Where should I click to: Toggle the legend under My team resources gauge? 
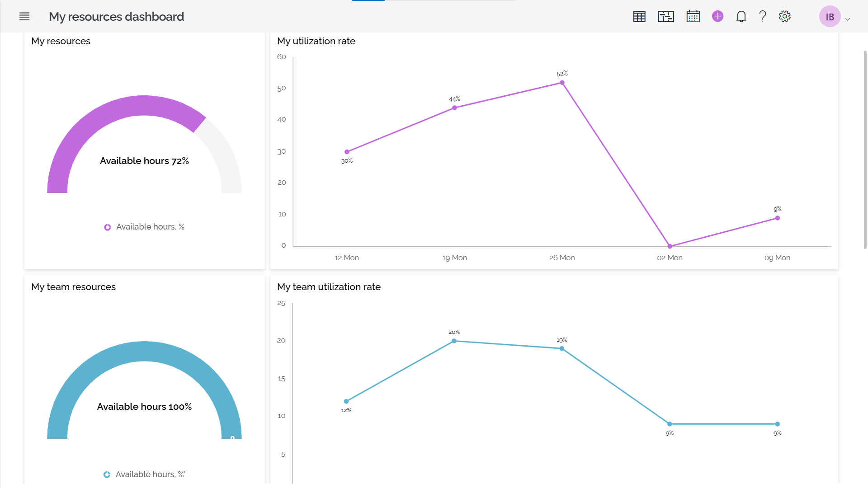coord(150,474)
